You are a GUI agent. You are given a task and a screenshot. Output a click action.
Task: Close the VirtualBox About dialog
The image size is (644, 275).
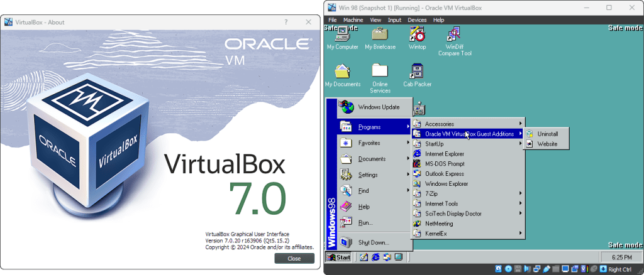294,258
